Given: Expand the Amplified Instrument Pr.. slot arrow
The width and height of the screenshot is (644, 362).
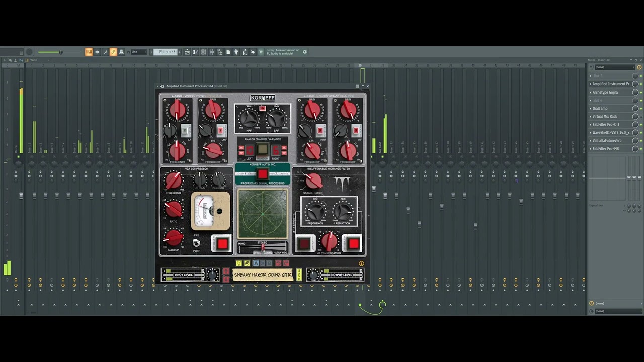Looking at the screenshot, I should pyautogui.click(x=591, y=84).
